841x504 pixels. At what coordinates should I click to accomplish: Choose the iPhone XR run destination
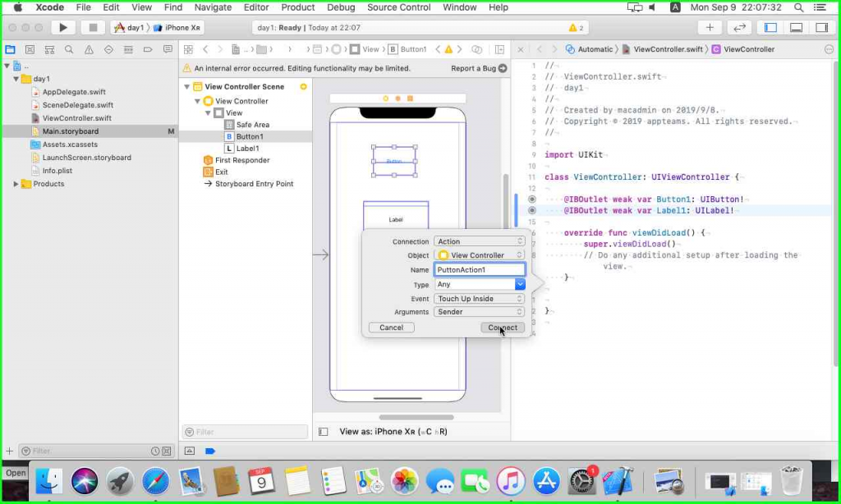(177, 27)
